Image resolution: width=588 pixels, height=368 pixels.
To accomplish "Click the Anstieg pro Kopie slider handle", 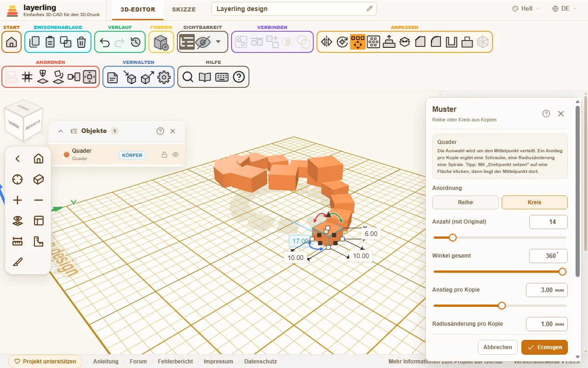I will tap(502, 305).
